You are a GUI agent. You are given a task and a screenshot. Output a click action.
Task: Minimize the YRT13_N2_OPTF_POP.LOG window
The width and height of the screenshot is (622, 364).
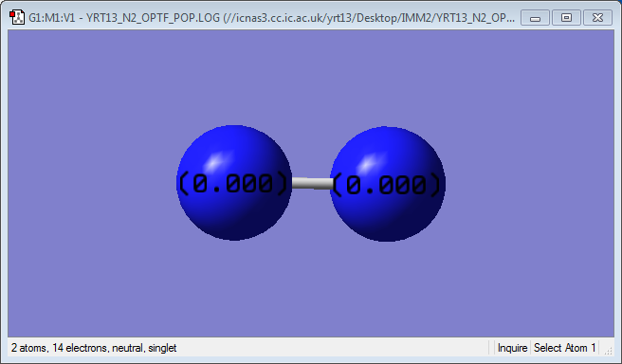coord(535,18)
